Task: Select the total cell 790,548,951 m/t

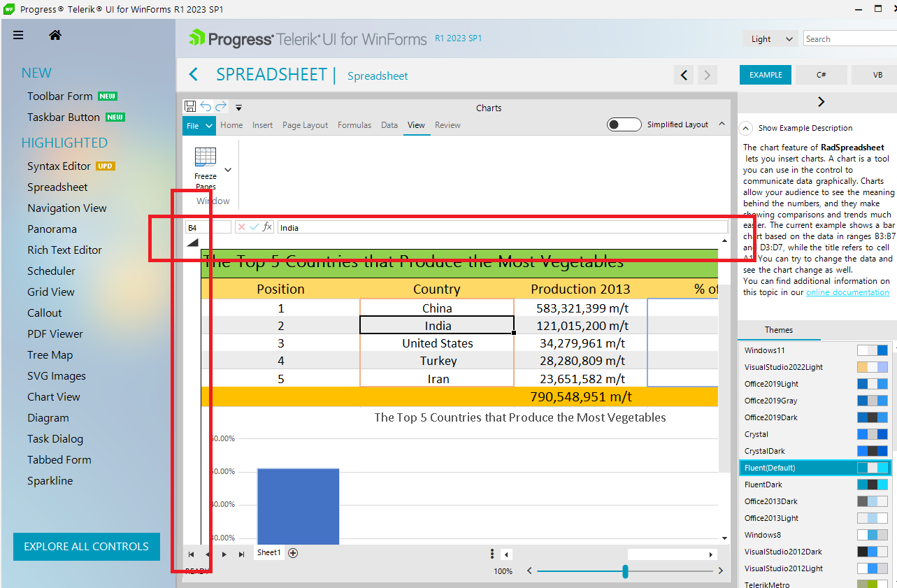Action: click(581, 397)
